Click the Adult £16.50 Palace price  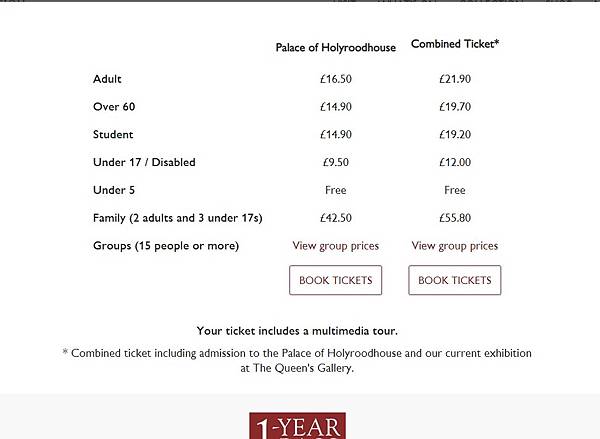point(335,79)
